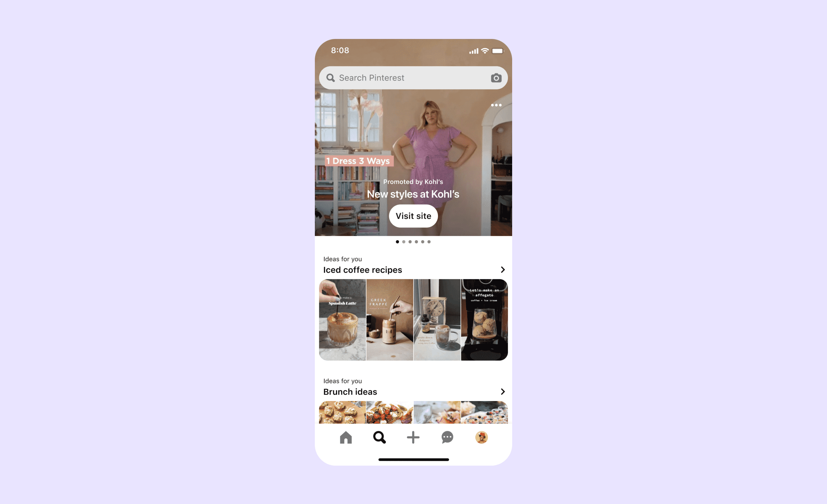Viewport: 827px width, 504px height.
Task: Tap the Home icon in bottom navigation
Action: coord(345,437)
